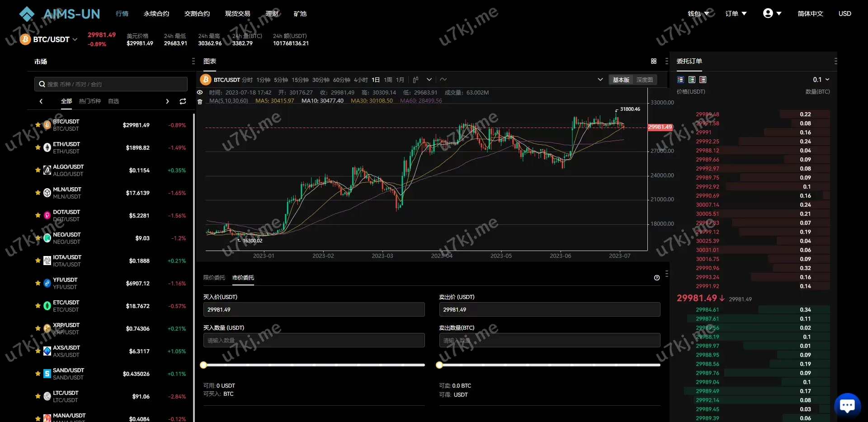
Task: Switch chart to 深度图 depth view
Action: [x=644, y=80]
